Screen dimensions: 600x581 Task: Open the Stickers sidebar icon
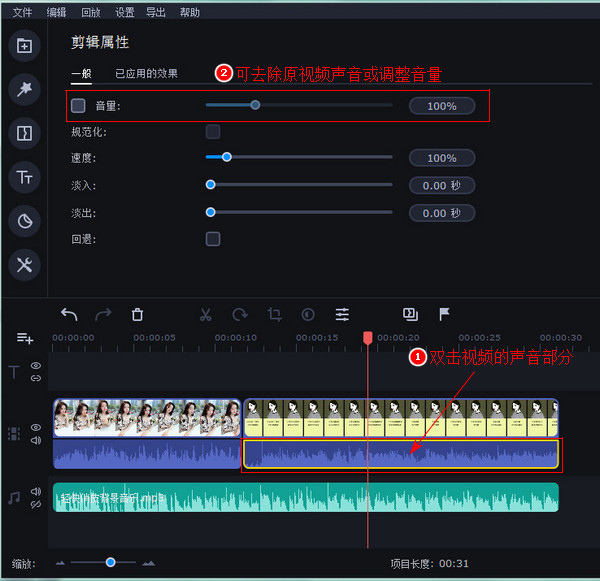[24, 221]
